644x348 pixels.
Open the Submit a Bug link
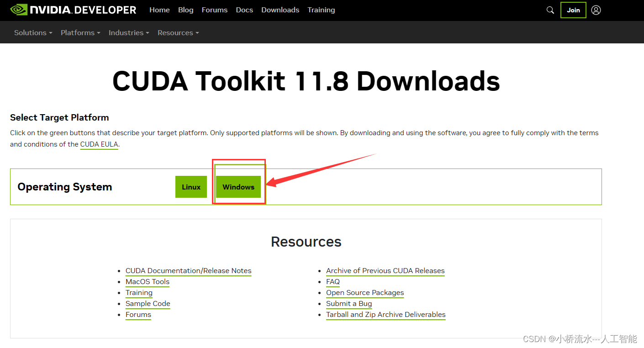point(349,304)
